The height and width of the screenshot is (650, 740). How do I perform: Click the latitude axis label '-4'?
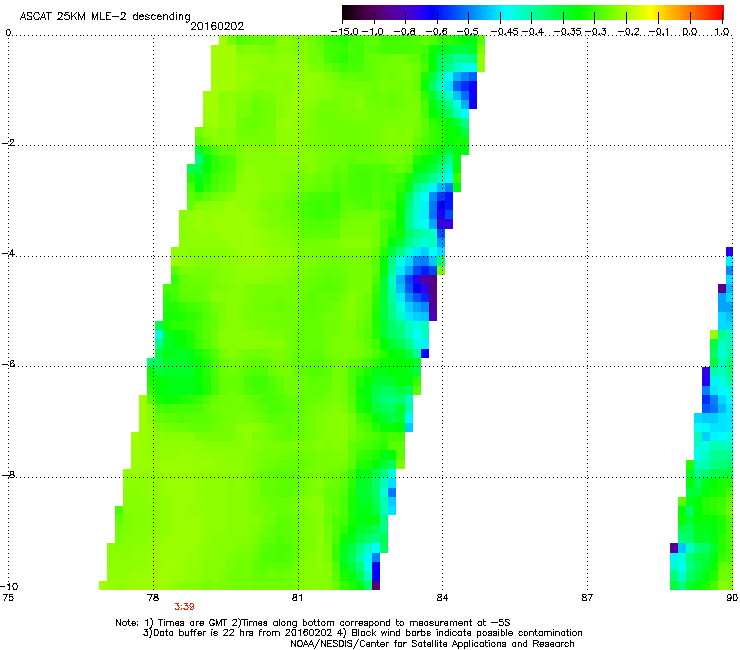point(9,253)
